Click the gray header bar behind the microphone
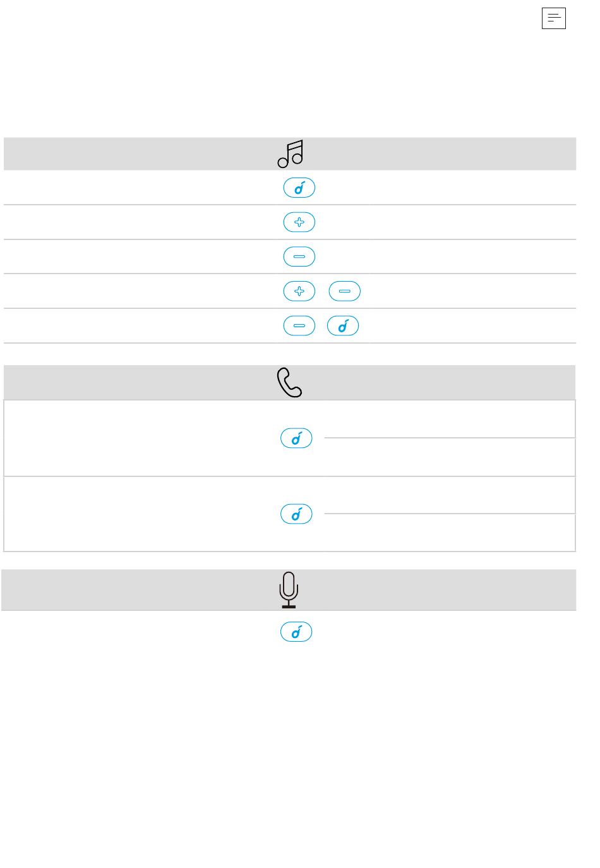 [126, 590]
